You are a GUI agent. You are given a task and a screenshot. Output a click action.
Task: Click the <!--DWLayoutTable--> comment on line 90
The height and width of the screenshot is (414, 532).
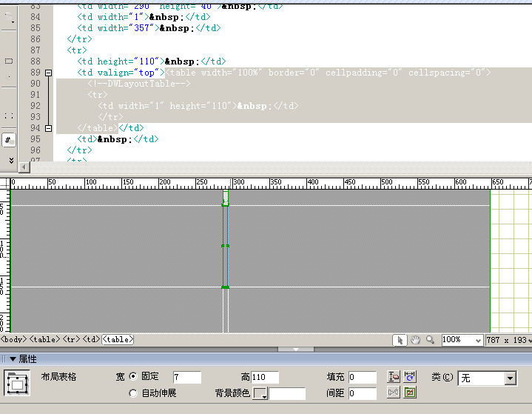[139, 84]
